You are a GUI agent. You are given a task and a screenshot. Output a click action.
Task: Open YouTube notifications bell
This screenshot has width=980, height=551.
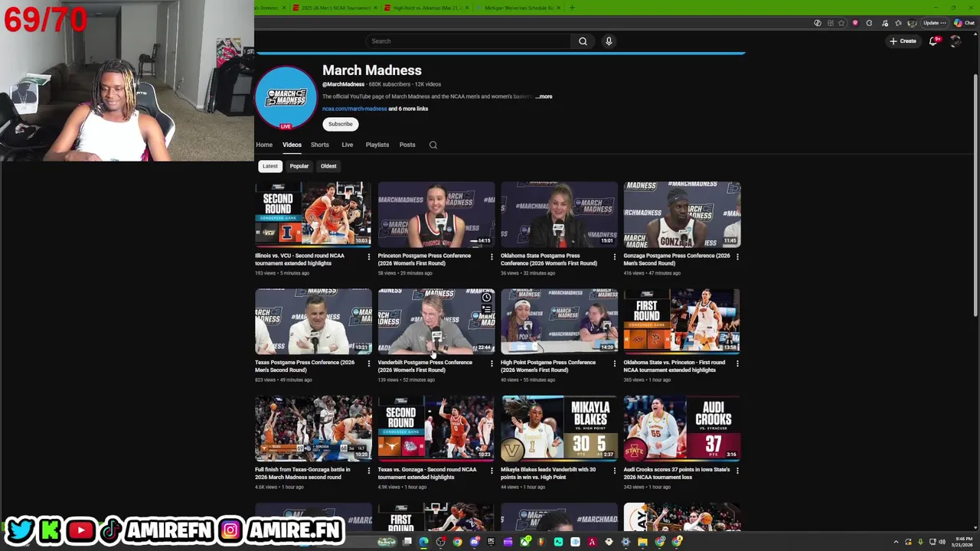933,41
